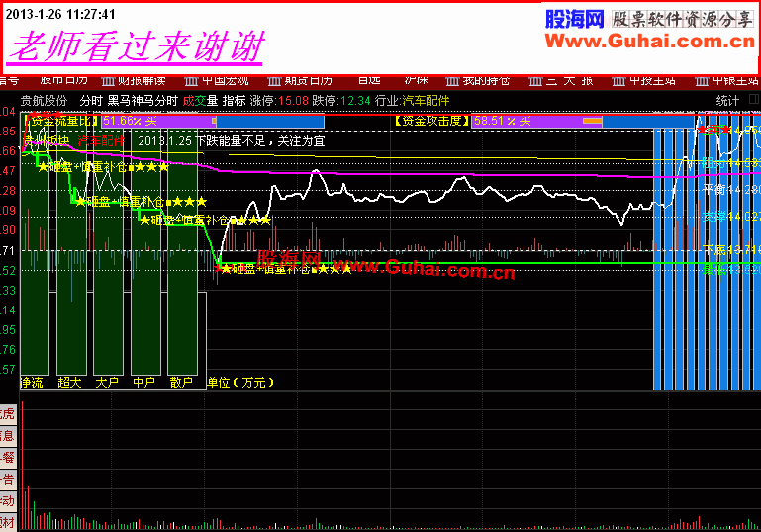Select the 超大 bar label

(x=69, y=382)
